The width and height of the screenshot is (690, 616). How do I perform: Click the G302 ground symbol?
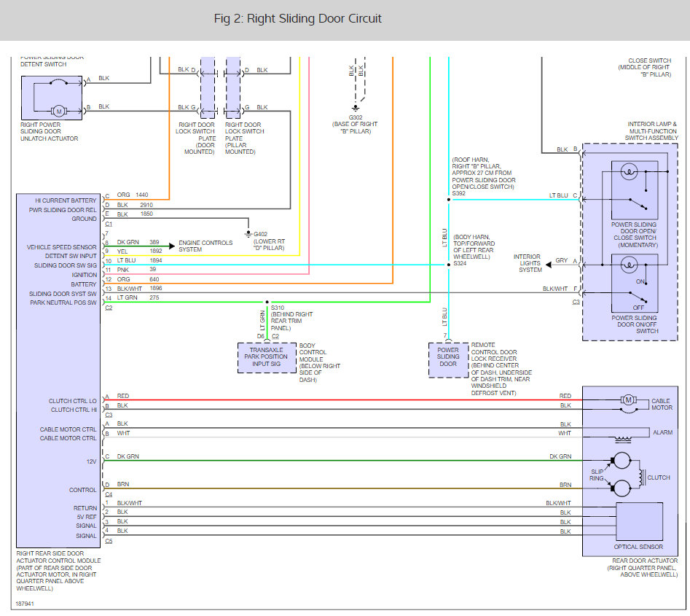[356, 109]
